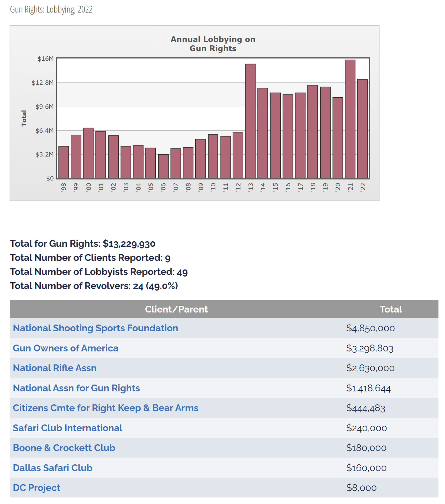This screenshot has height=504, width=445.
Task: Click the Total column header
Action: coord(391,309)
